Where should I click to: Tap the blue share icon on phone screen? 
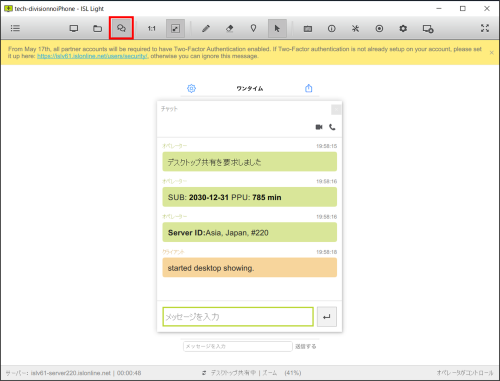[309, 88]
